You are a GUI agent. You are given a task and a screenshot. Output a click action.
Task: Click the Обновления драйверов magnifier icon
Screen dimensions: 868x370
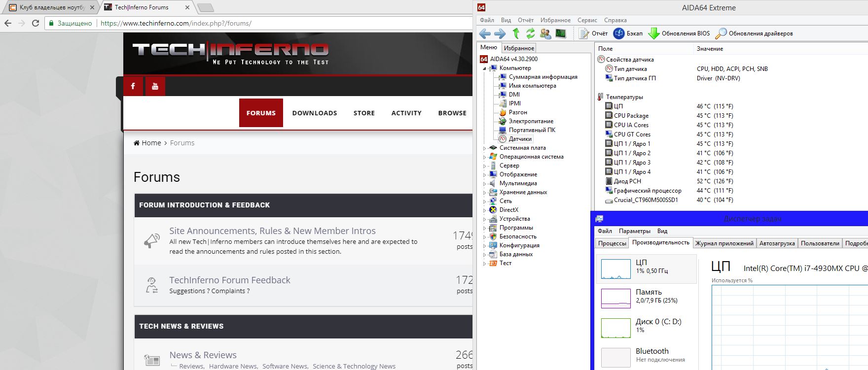coord(721,34)
